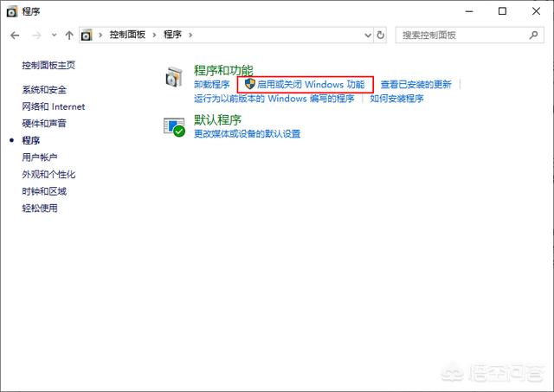Click 更改媒体或设备的默认设置 link
The width and height of the screenshot is (554, 392).
point(247,134)
